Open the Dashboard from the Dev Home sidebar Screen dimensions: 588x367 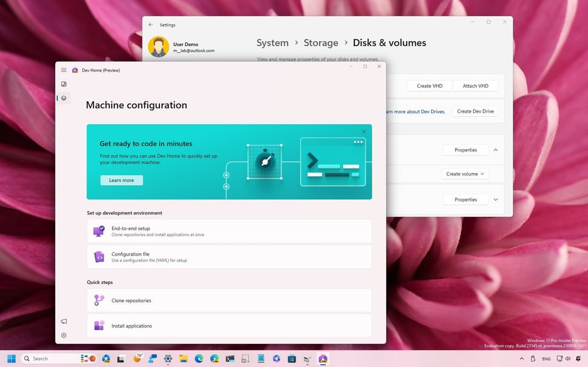click(x=64, y=84)
